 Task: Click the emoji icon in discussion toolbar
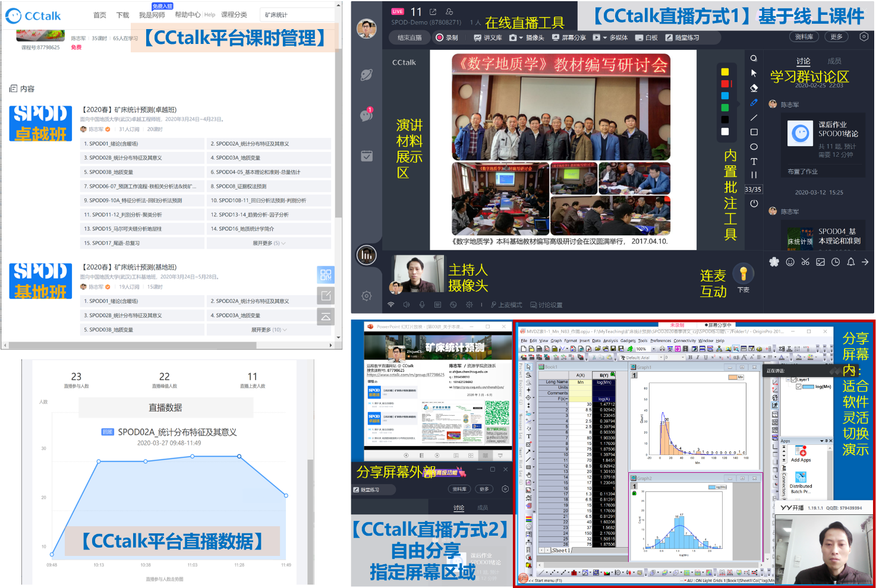coord(790,262)
